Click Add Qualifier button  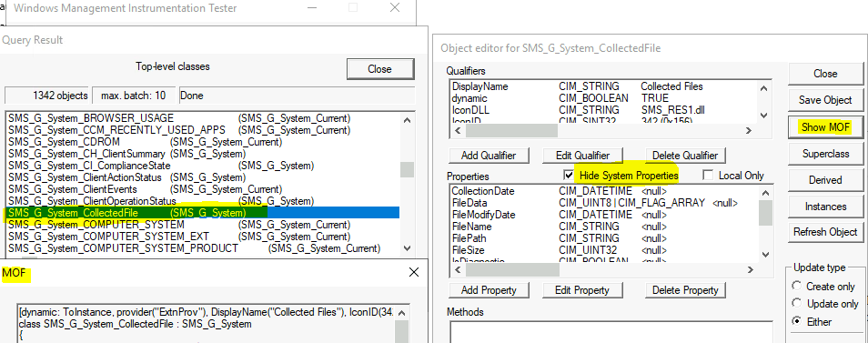[x=489, y=156]
